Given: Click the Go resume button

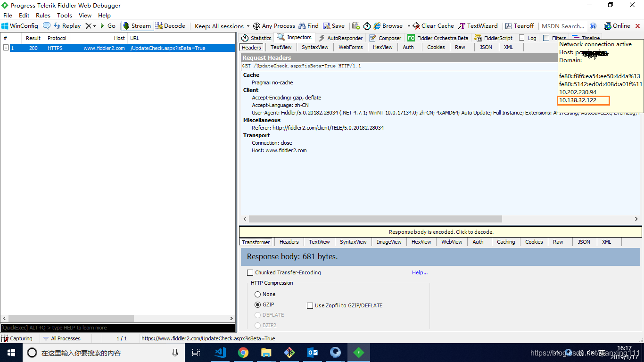Looking at the screenshot, I should point(108,26).
